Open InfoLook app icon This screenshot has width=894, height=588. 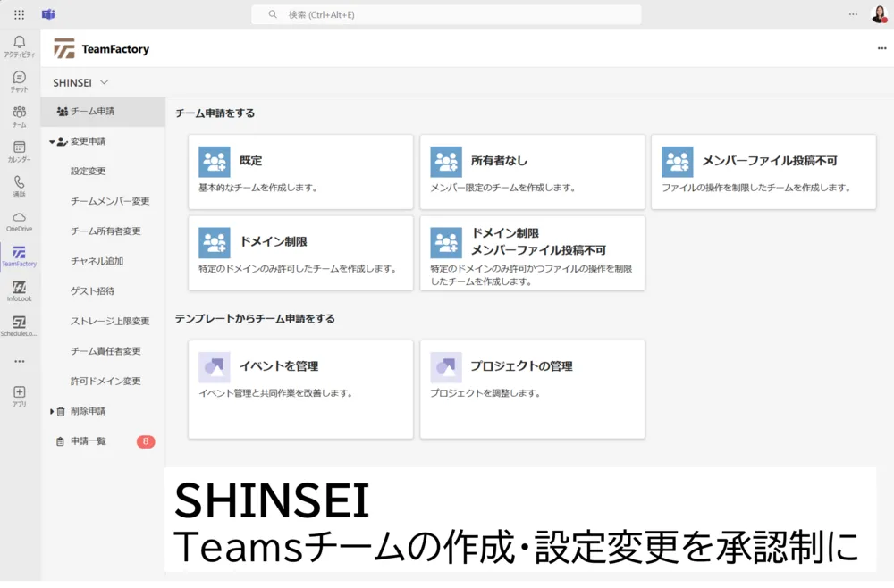coord(20,291)
